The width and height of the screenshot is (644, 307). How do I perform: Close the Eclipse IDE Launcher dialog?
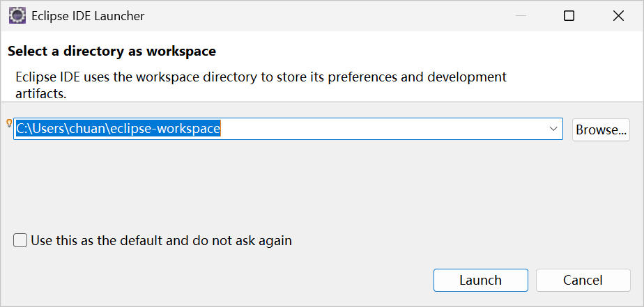(618, 16)
